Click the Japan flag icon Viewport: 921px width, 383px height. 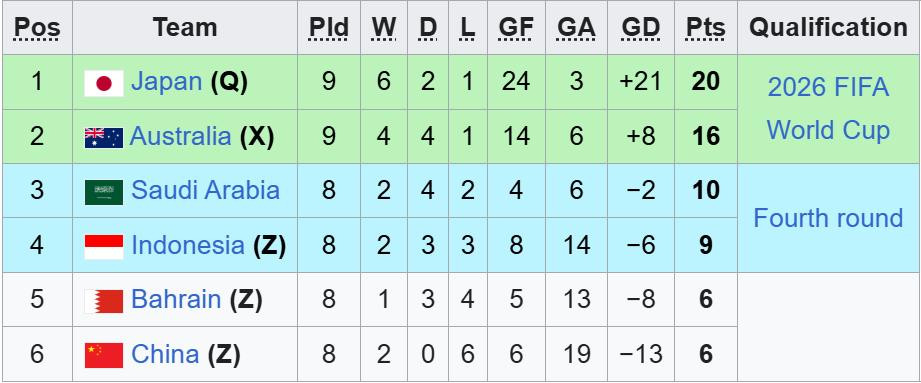(x=104, y=83)
